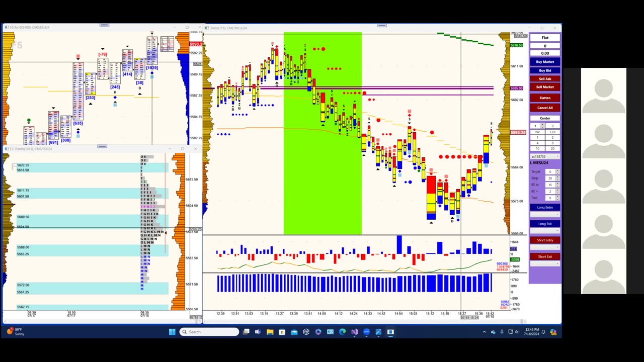Select quantity preset 4
Screen dimensions: 644x362
[x=537, y=143]
